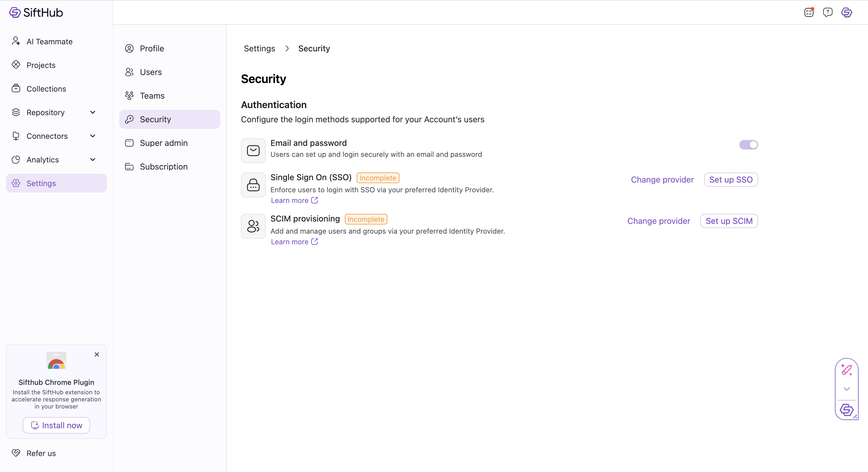This screenshot has width=868, height=472.
Task: Click the SiftHub logo in the top left
Action: click(36, 12)
